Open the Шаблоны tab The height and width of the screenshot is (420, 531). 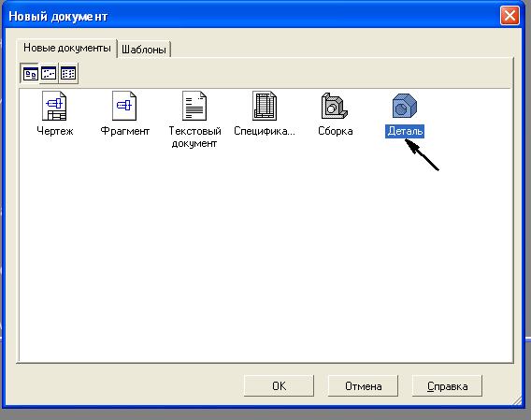(x=144, y=50)
